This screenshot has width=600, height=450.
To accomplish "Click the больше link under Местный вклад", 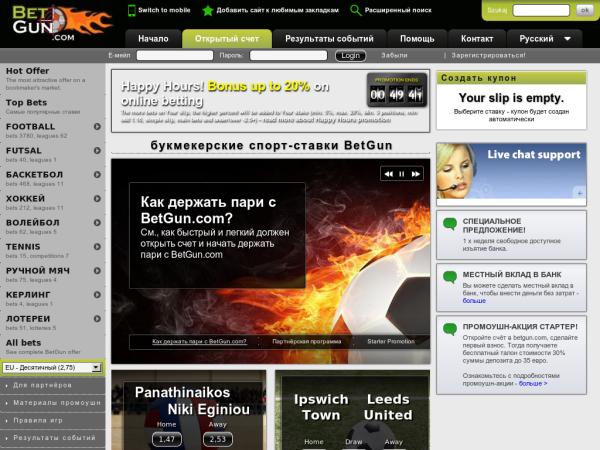I will pos(474,301).
